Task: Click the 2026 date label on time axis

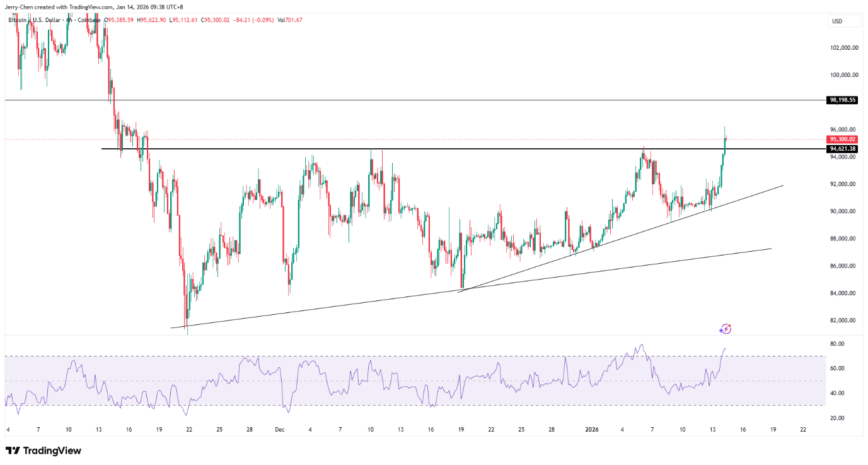Action: click(591, 430)
